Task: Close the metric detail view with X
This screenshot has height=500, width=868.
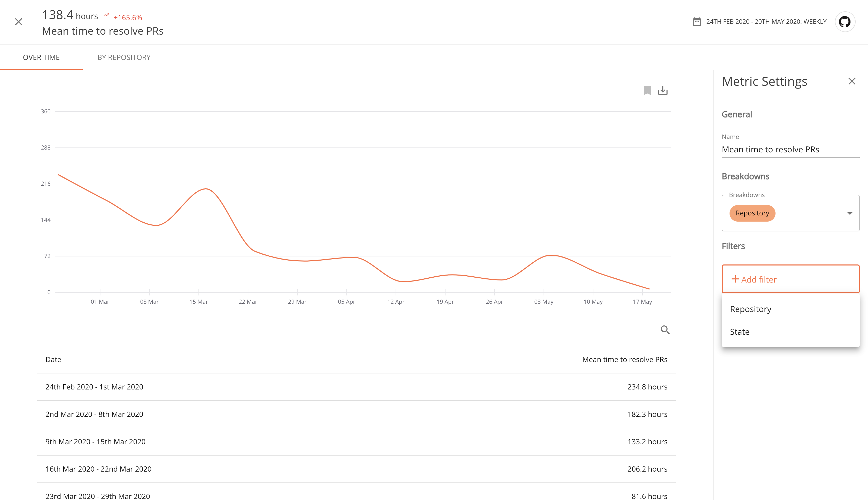Action: 19,22
